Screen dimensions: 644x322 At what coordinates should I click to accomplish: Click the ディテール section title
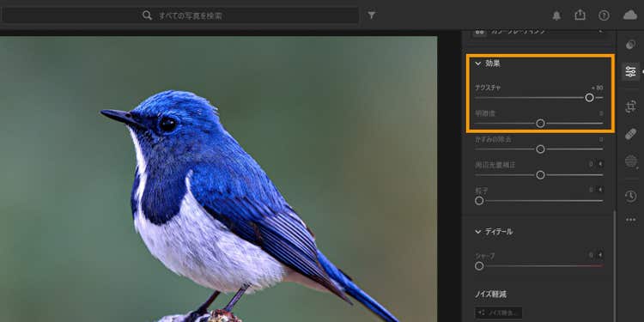click(499, 232)
